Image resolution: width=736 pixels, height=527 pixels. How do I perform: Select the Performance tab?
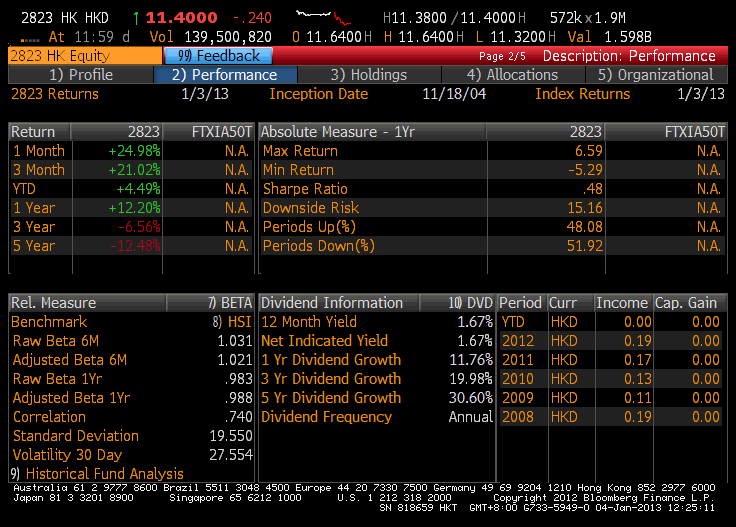pos(225,75)
